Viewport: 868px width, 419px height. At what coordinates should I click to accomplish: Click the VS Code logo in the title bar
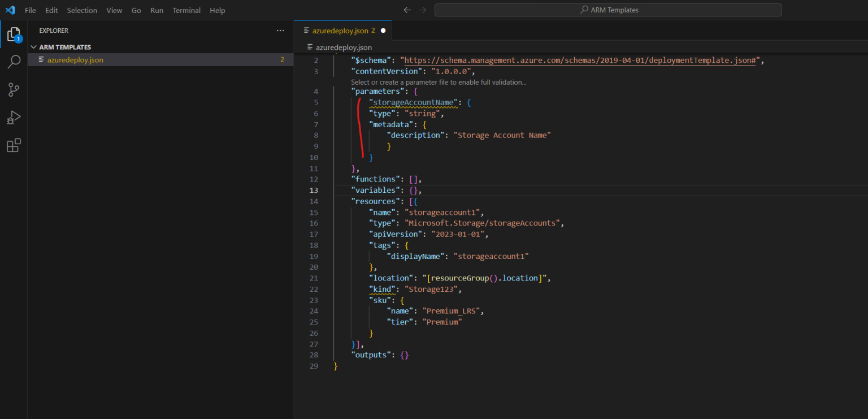10,10
